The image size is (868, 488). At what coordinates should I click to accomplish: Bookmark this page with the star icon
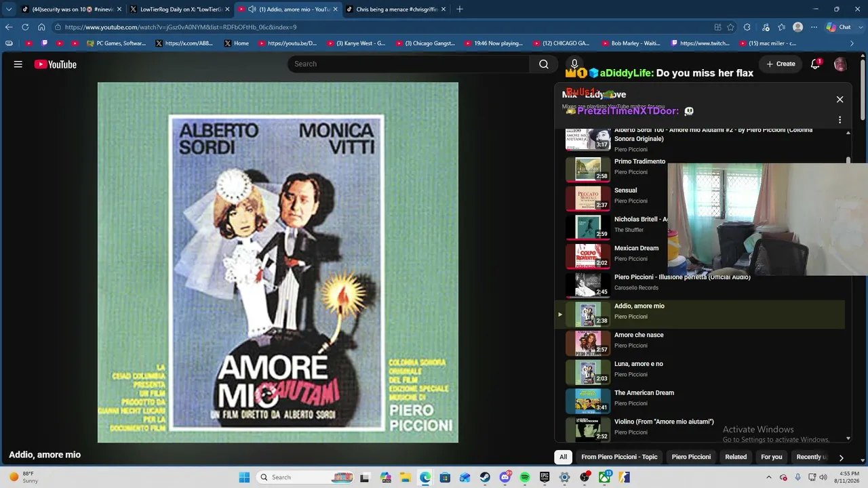(x=730, y=27)
